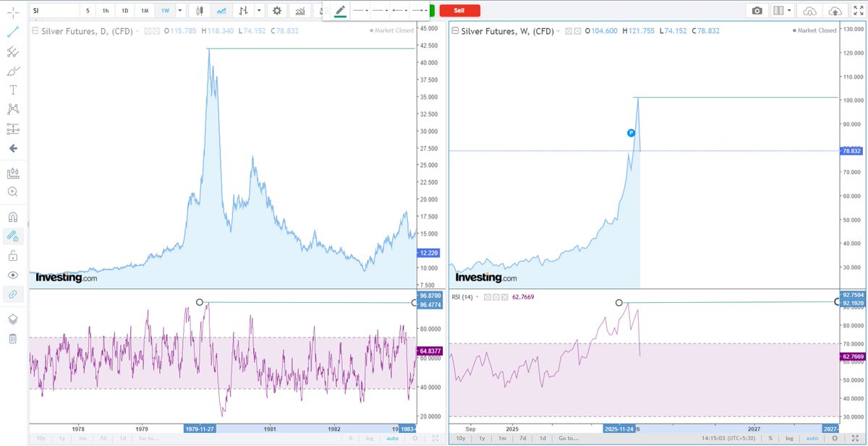Click the red Sell button

tap(459, 11)
